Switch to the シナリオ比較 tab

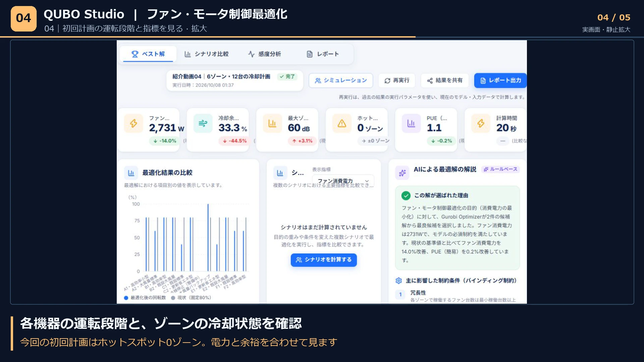click(207, 54)
